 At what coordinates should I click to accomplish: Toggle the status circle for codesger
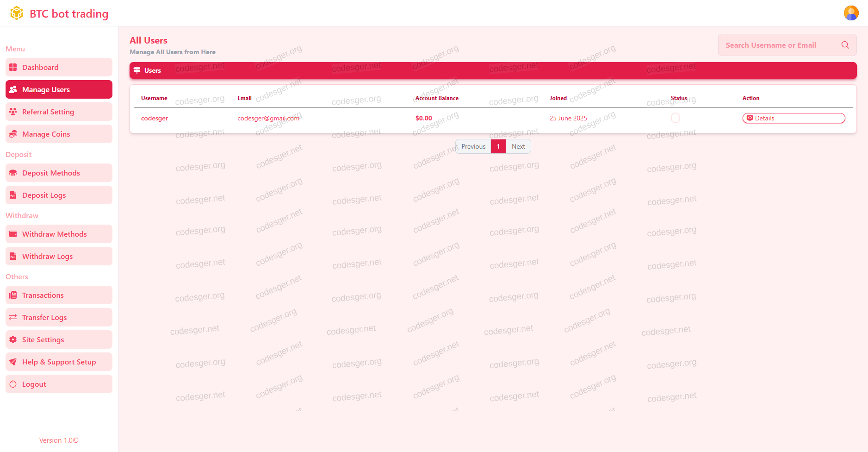675,118
